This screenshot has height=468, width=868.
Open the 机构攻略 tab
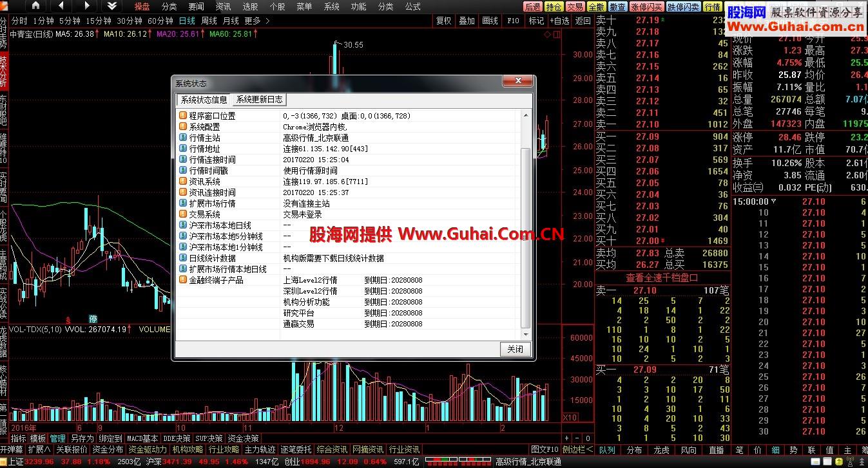(188, 449)
